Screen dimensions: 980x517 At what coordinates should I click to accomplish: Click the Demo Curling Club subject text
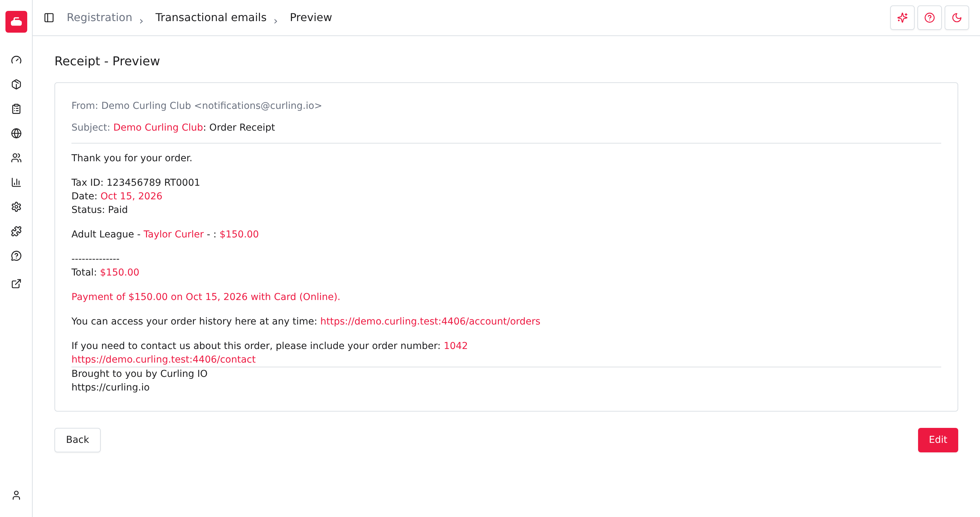coord(158,127)
